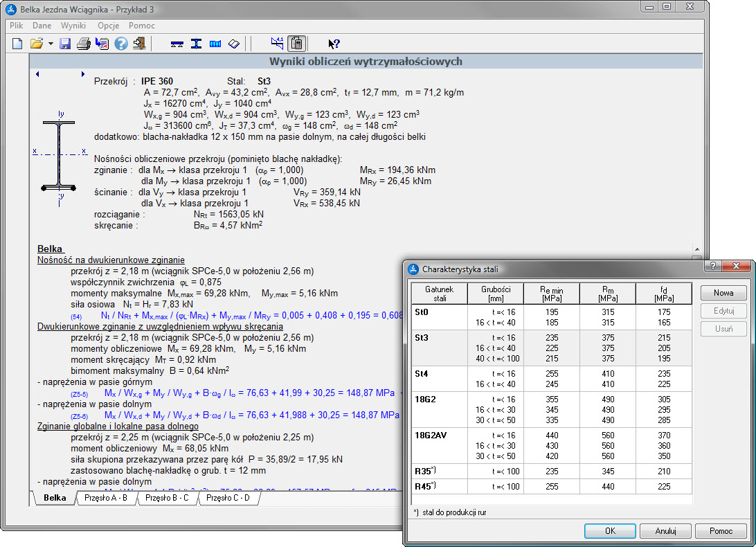Open the Wyniki menu
The width and height of the screenshot is (756, 547).
pyautogui.click(x=73, y=25)
